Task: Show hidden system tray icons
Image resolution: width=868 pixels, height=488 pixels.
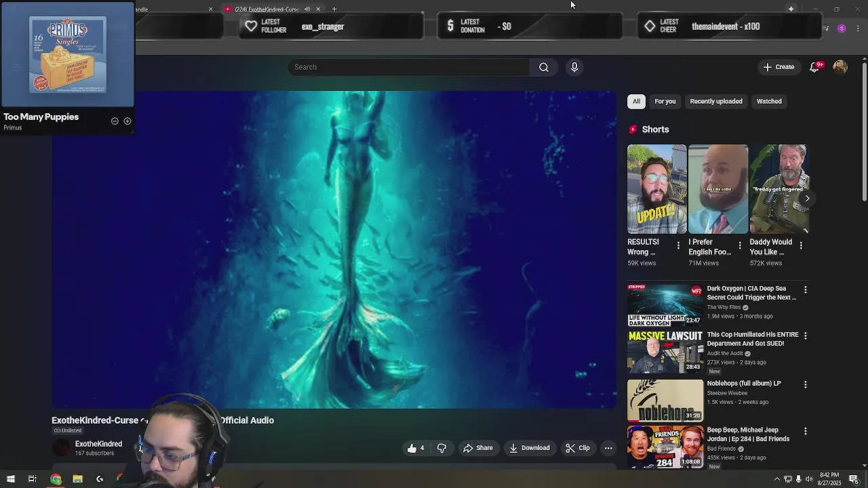Action: [776, 479]
